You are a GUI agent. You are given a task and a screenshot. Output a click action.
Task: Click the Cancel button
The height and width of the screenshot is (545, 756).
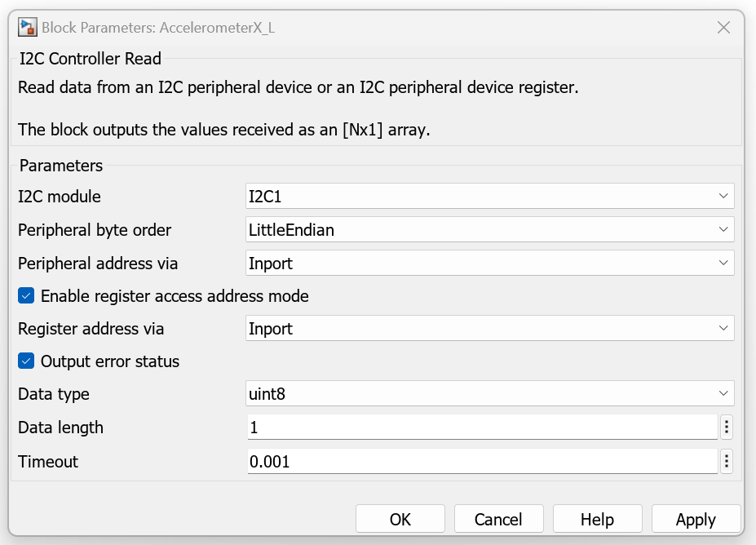[498, 519]
